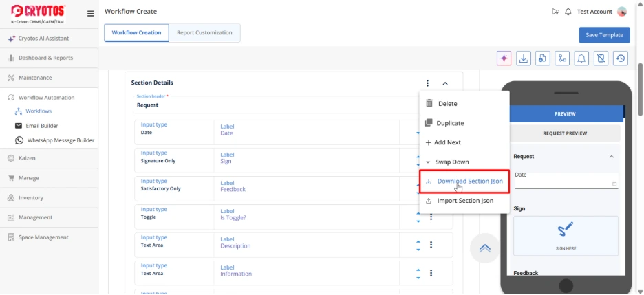
Task: Click the Sign label field
Action: [x=306, y=160]
